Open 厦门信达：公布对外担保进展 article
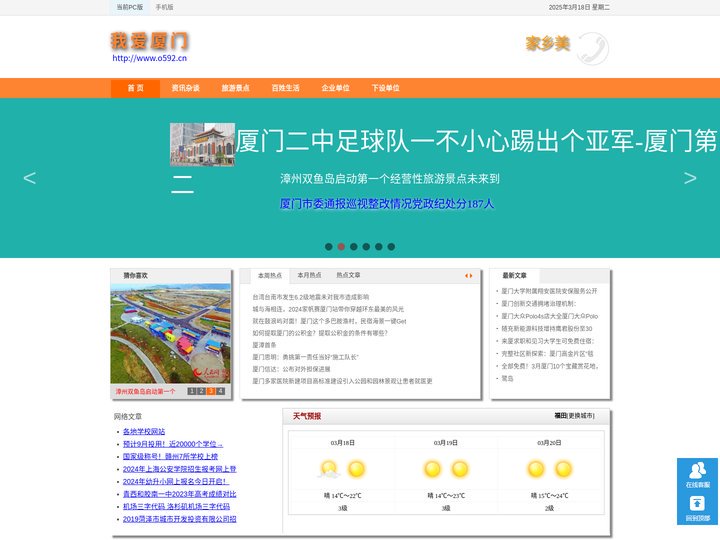Screen dimensions: 720x540 point(291,369)
